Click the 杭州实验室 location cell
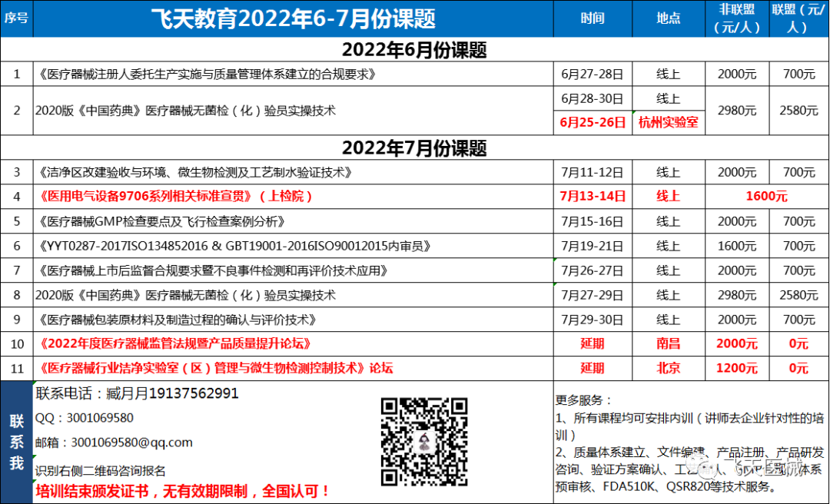The image size is (830, 504). pyautogui.click(x=669, y=122)
